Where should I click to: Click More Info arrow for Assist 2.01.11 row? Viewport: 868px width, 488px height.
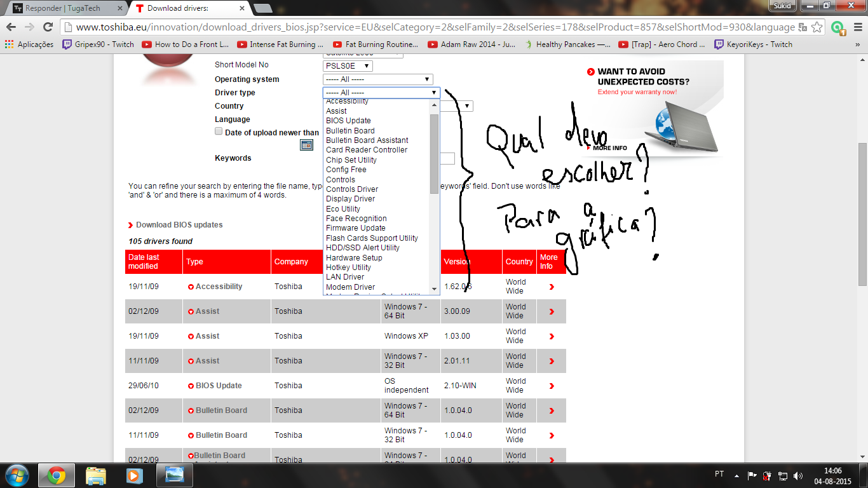552,361
